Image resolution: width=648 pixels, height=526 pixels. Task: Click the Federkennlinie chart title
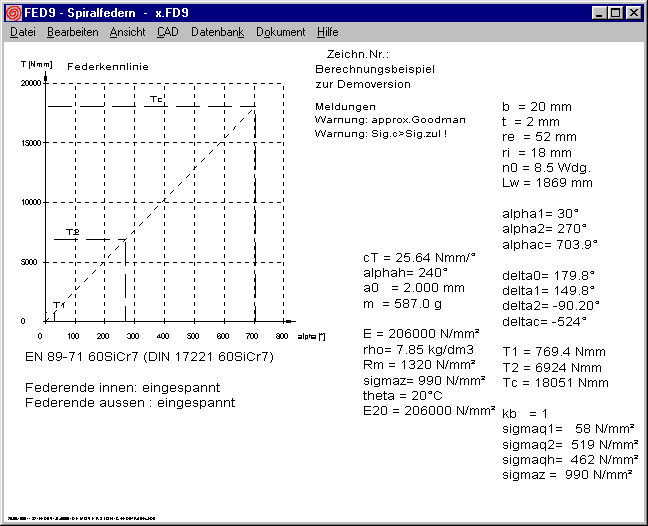pos(98,65)
